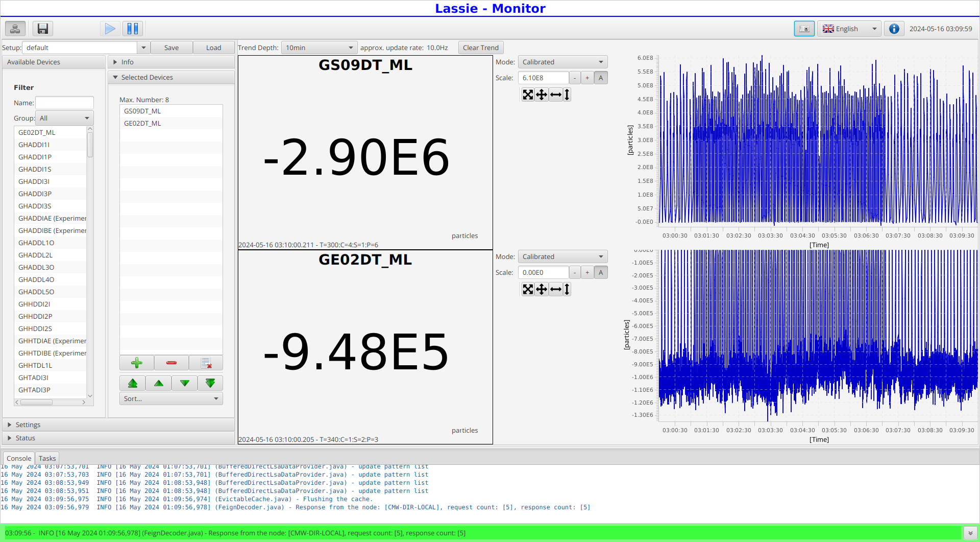Viewport: 980px width, 542px height.
Task: Expand the Status section
Action: (118, 438)
